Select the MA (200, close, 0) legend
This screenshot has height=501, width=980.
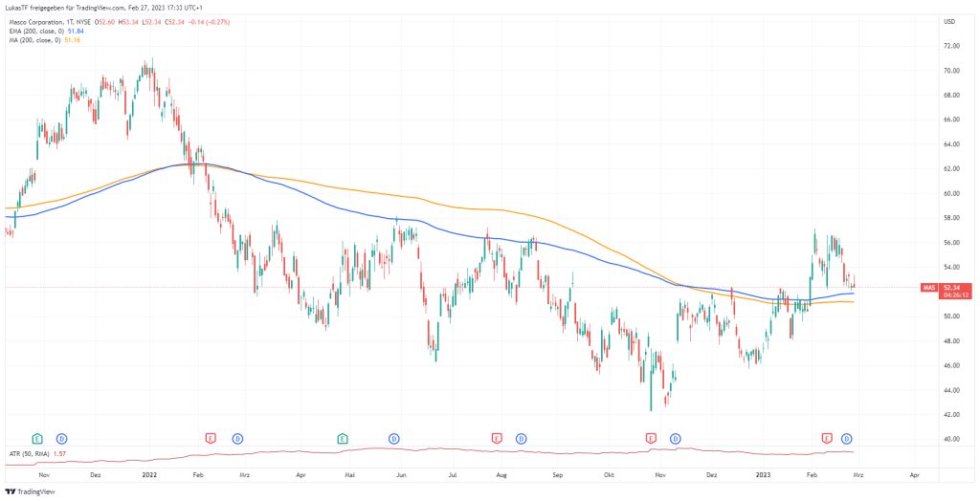tap(33, 40)
